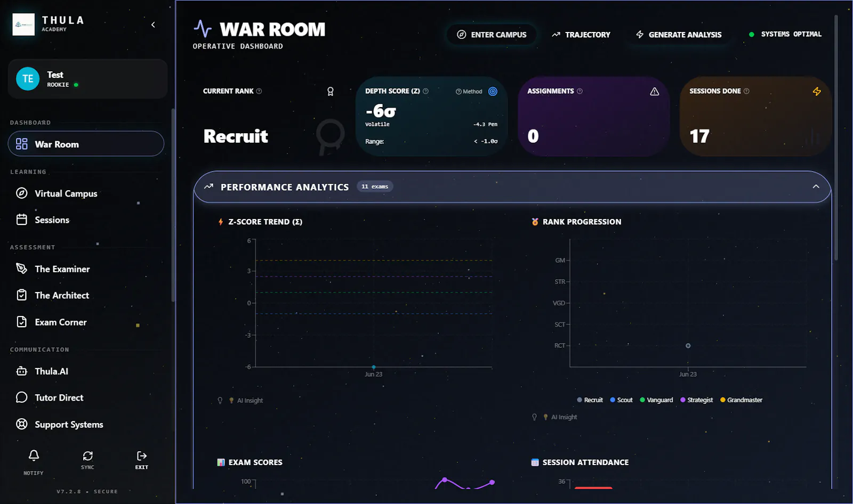The width and height of the screenshot is (853, 504).
Task: Click the Depth Score target icon
Action: pyautogui.click(x=493, y=91)
